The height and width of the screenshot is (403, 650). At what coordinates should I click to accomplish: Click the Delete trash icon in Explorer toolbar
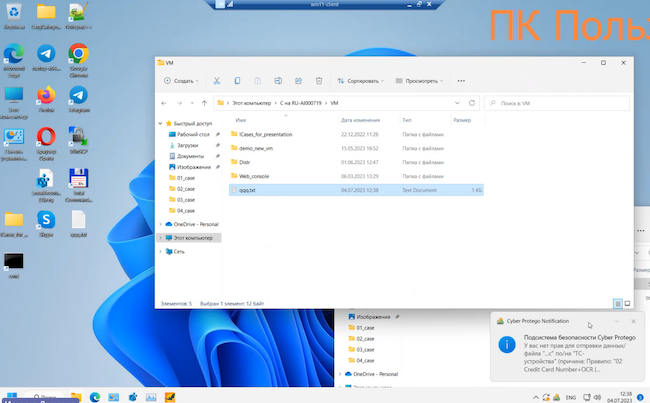click(x=319, y=81)
